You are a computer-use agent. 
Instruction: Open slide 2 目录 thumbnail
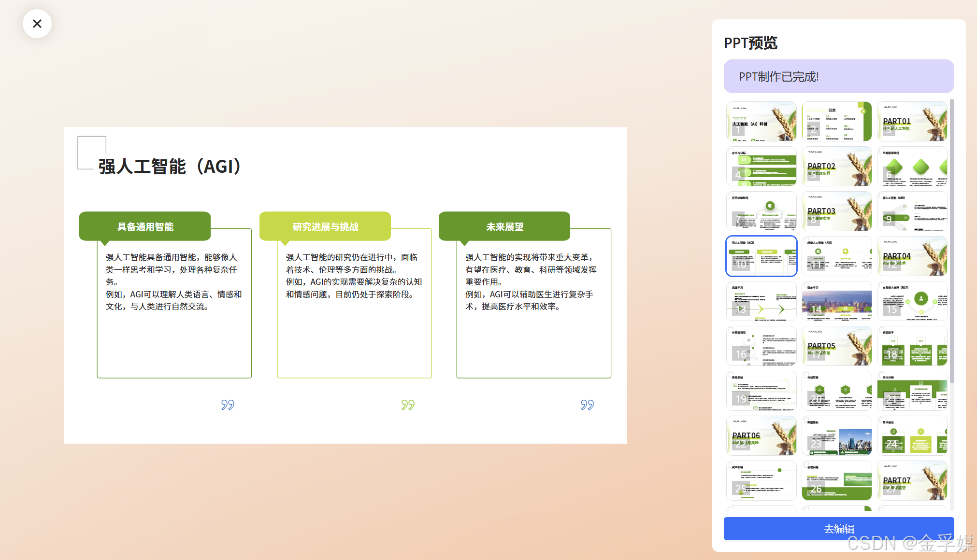pos(836,121)
